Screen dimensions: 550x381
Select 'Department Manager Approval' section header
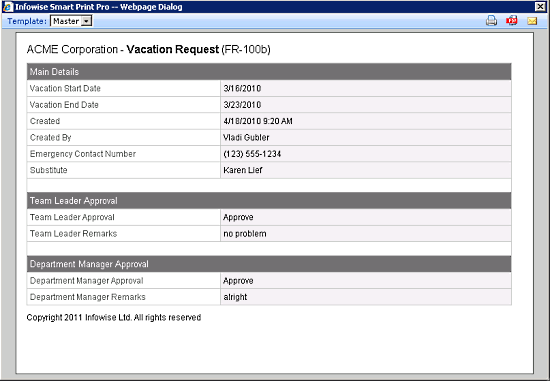tap(269, 264)
